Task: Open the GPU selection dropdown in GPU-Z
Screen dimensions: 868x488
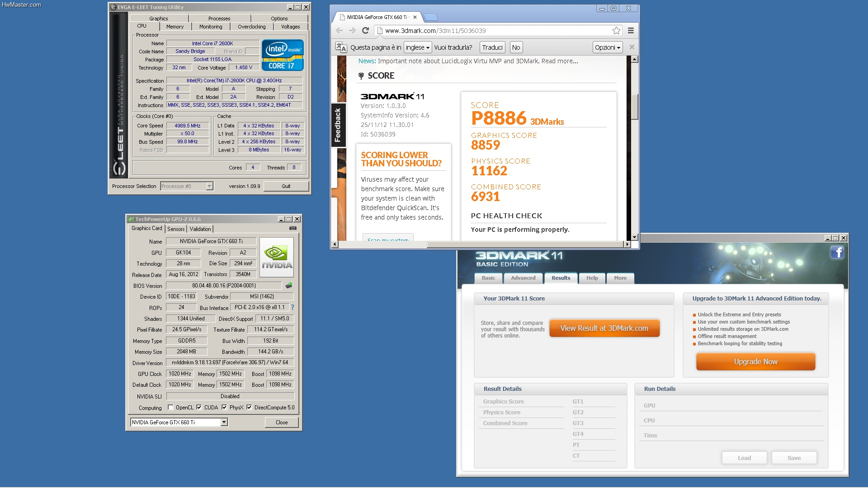Action: 224,422
